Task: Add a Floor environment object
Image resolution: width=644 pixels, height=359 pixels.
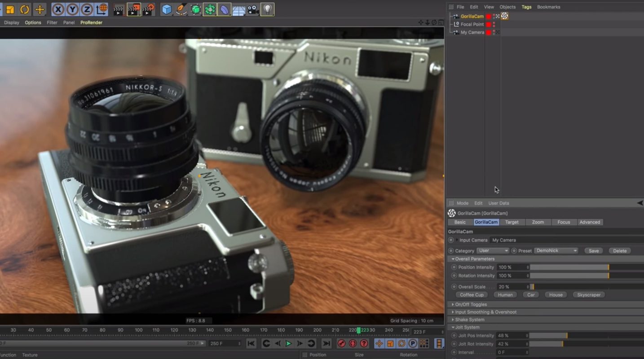Action: 238,10
